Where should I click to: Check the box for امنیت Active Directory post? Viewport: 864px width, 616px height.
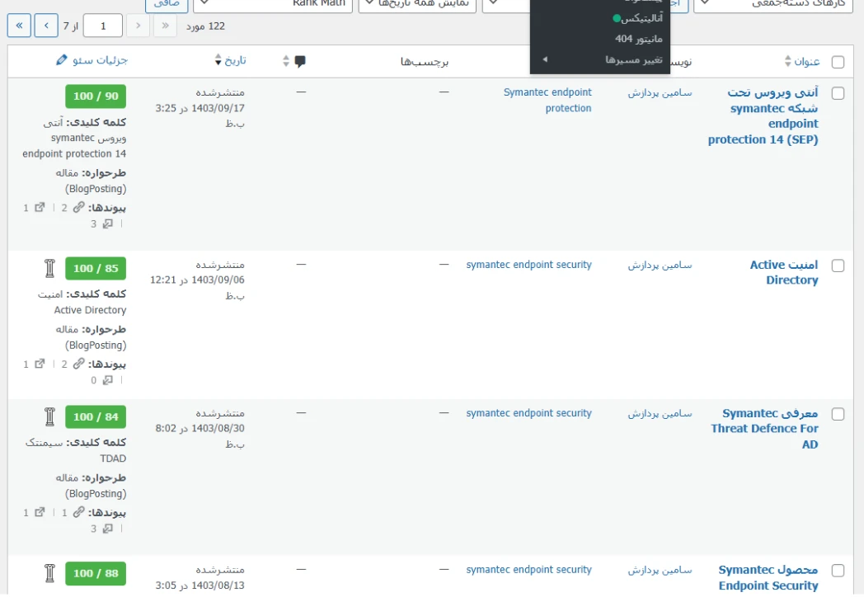coord(838,266)
